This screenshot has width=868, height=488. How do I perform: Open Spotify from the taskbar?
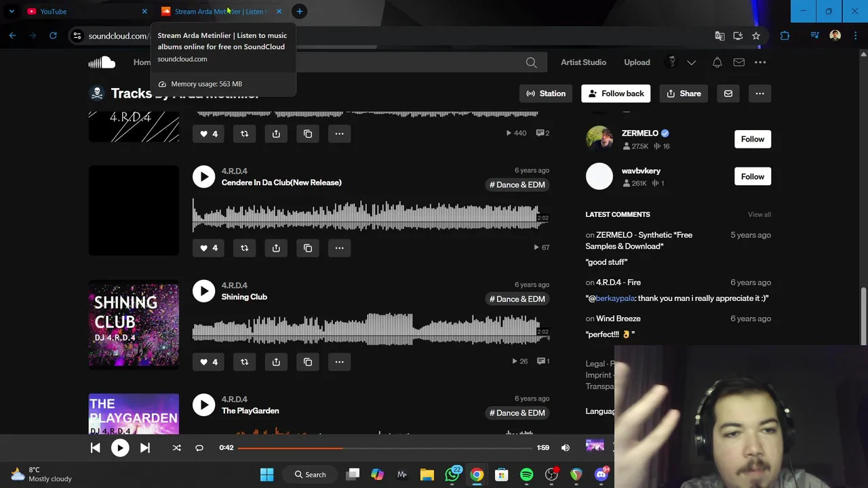[x=526, y=474]
